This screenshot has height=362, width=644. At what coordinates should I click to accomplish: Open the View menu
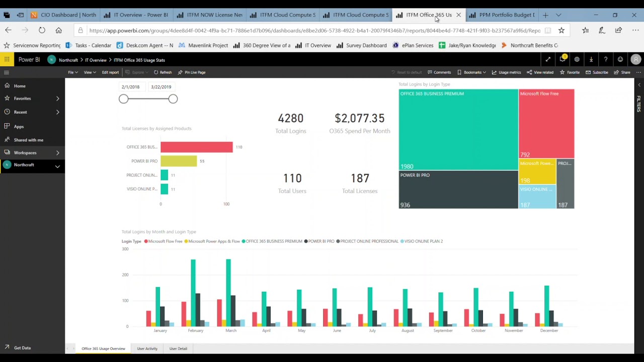pyautogui.click(x=90, y=72)
